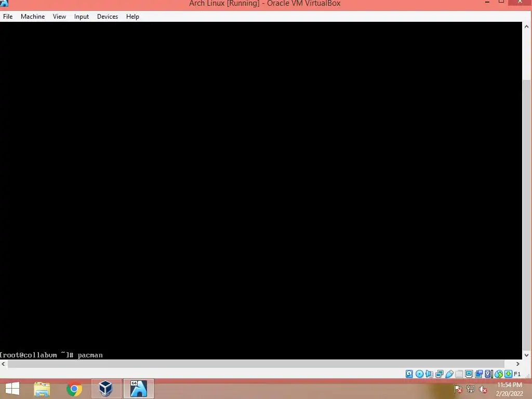Click the recording status icon
Image resolution: width=532 pixels, height=399 pixels.
[478, 374]
